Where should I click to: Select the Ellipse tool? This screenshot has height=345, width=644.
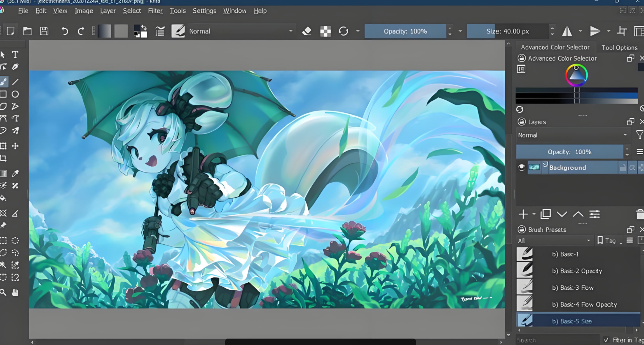(15, 94)
